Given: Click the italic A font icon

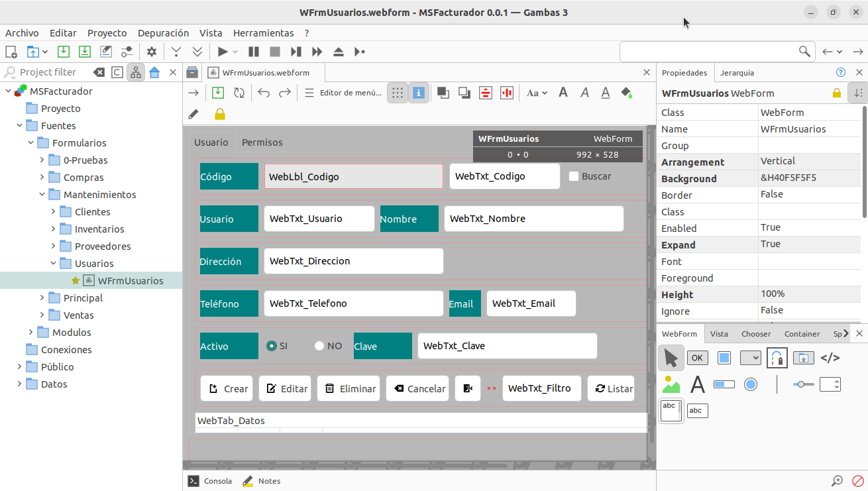Looking at the screenshot, I should [584, 93].
